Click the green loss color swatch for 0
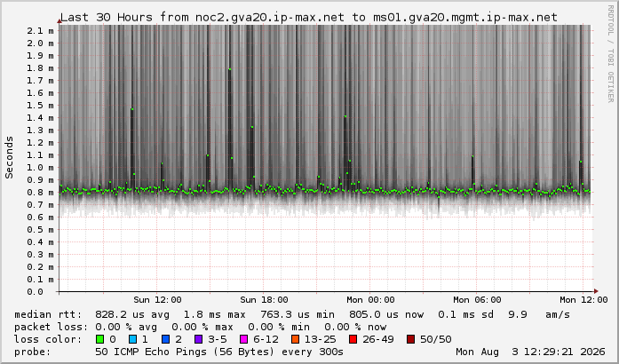 [99, 339]
